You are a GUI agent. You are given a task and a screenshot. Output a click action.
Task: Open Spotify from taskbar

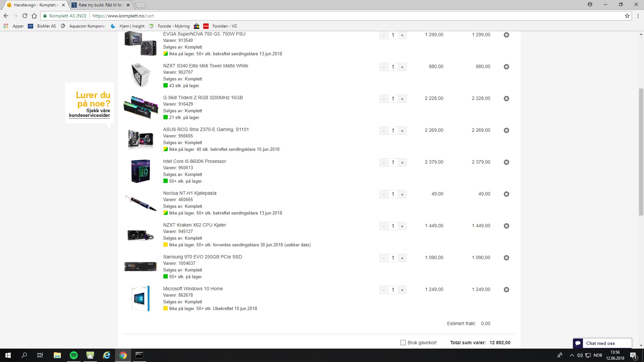point(74,355)
